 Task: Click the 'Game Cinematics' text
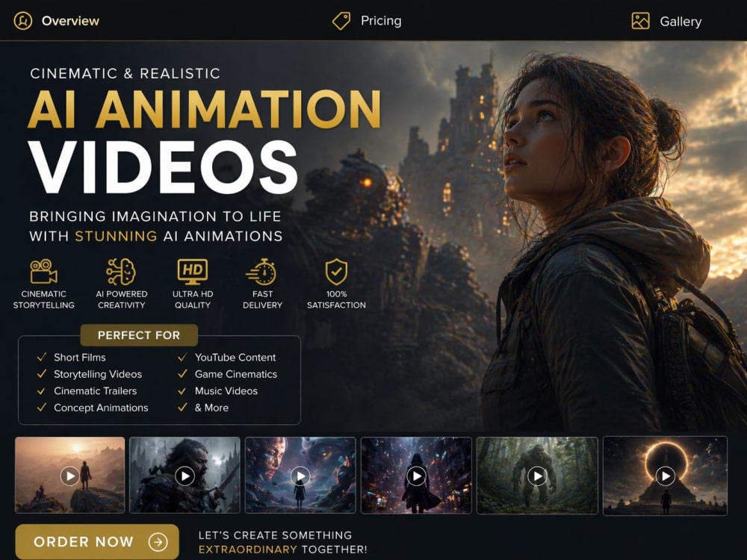point(236,374)
